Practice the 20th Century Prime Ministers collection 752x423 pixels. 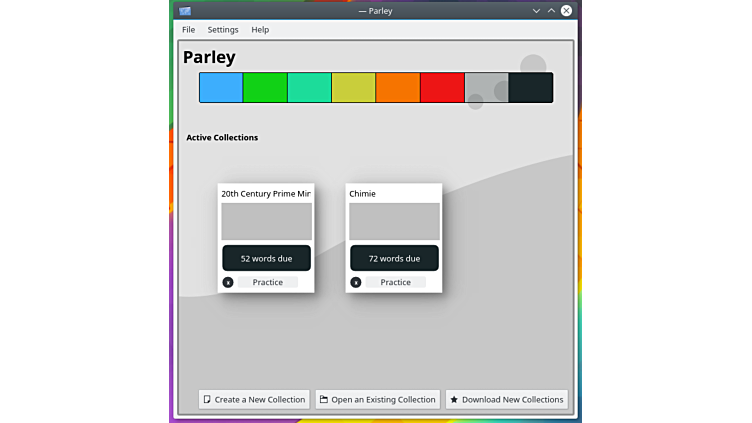[267, 283]
